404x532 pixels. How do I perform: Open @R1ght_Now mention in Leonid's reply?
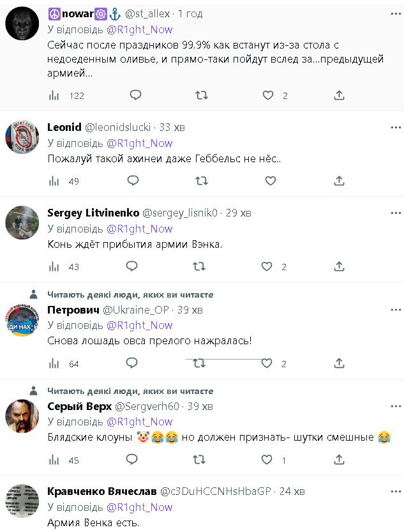(x=139, y=143)
